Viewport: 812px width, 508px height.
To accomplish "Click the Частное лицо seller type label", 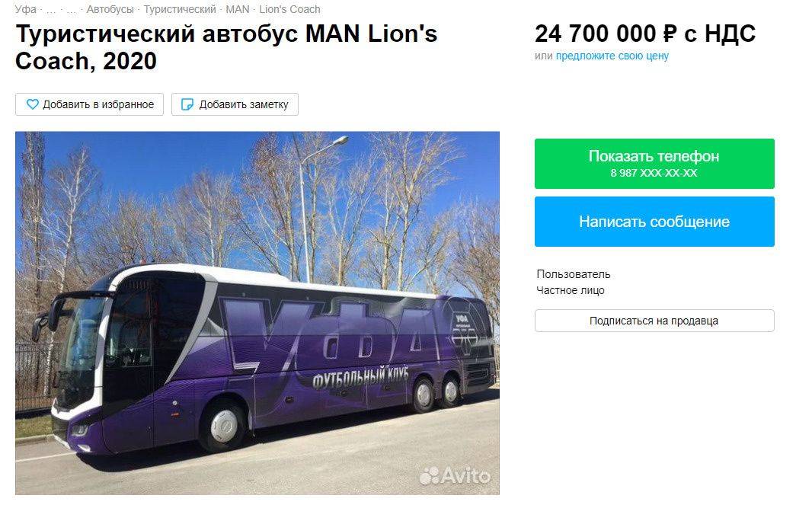I will pos(570,290).
